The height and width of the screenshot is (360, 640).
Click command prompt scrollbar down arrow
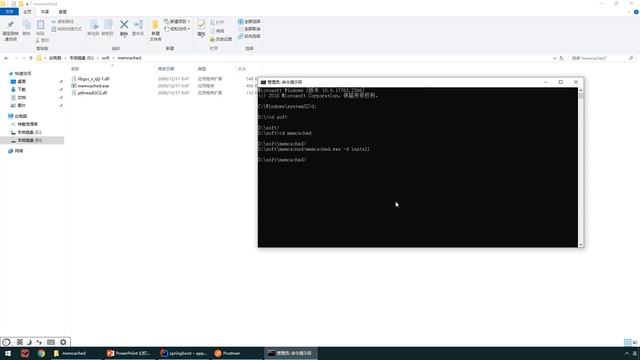(x=580, y=244)
